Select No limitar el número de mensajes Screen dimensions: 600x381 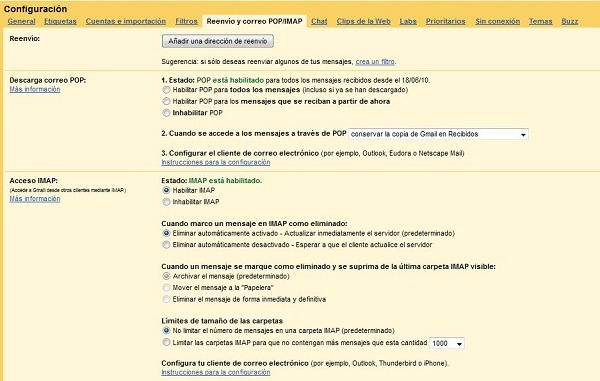[166, 330]
